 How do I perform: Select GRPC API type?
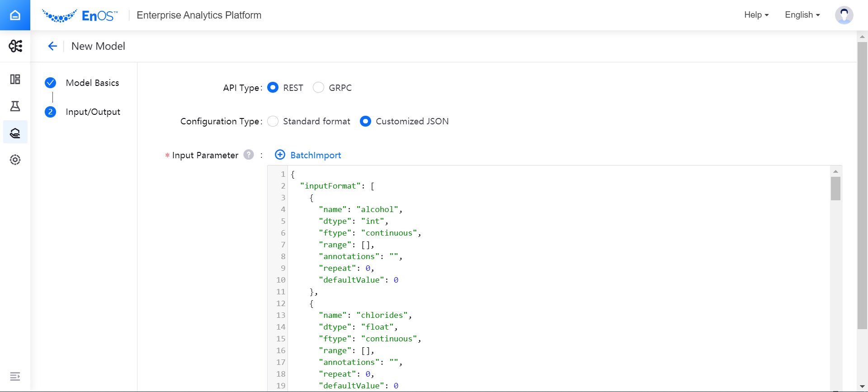pos(319,87)
